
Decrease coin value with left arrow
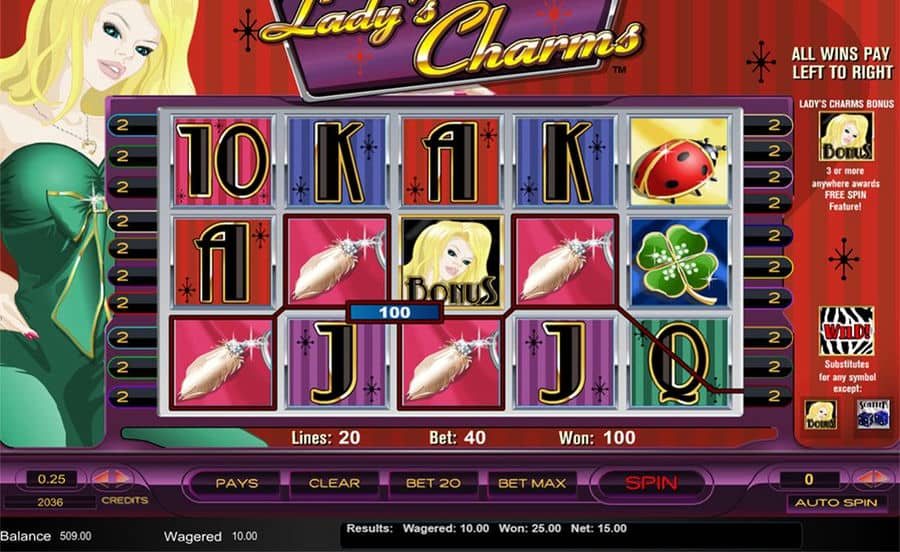tap(102, 478)
